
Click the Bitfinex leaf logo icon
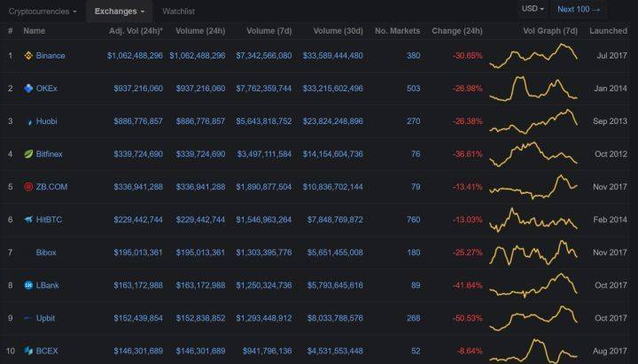click(x=28, y=154)
